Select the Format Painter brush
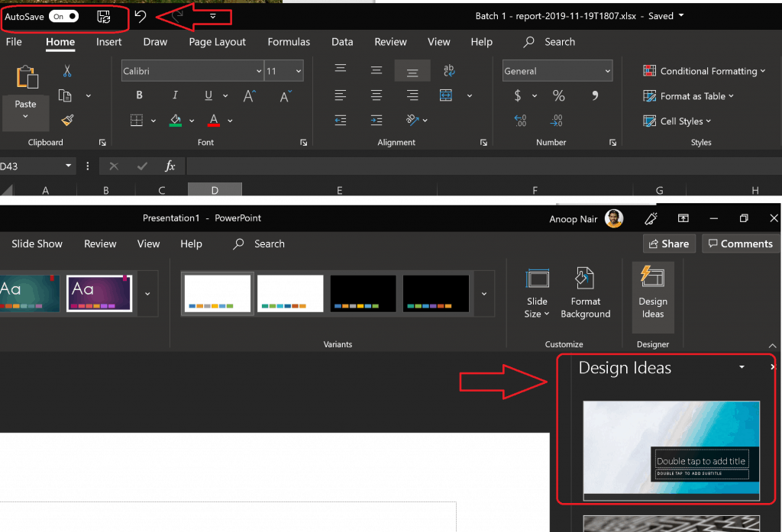This screenshot has width=782, height=532. 67,120
